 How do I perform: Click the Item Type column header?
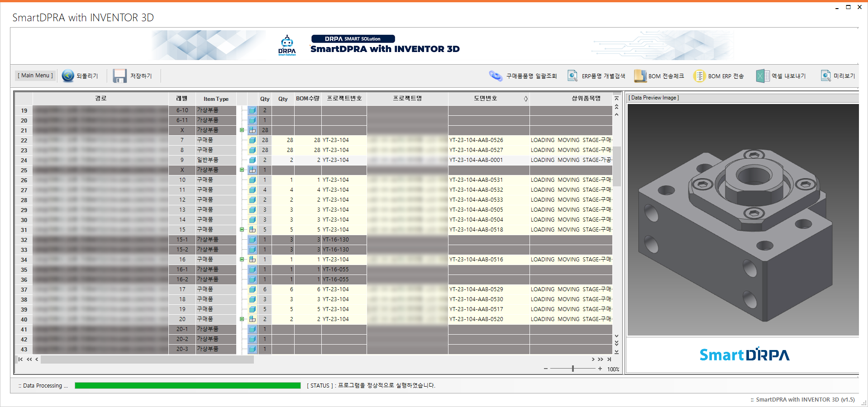[216, 99]
